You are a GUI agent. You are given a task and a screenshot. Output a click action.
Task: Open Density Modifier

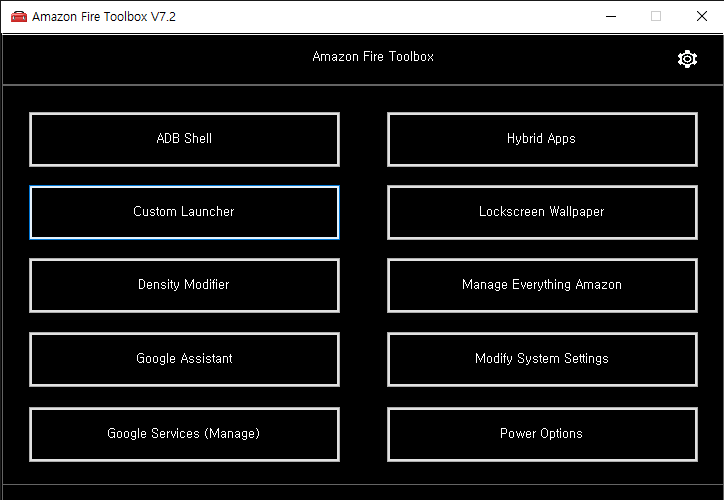184,285
